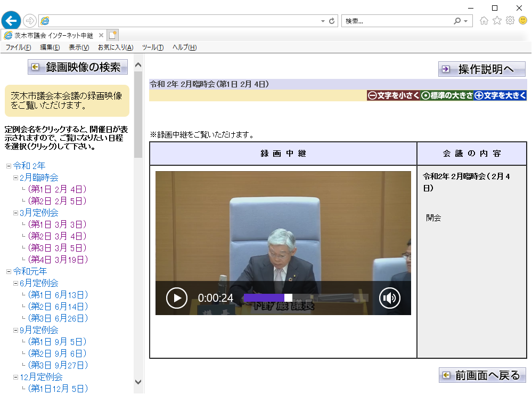Play the recorded video
This screenshot has width=532, height=394.
[176, 298]
